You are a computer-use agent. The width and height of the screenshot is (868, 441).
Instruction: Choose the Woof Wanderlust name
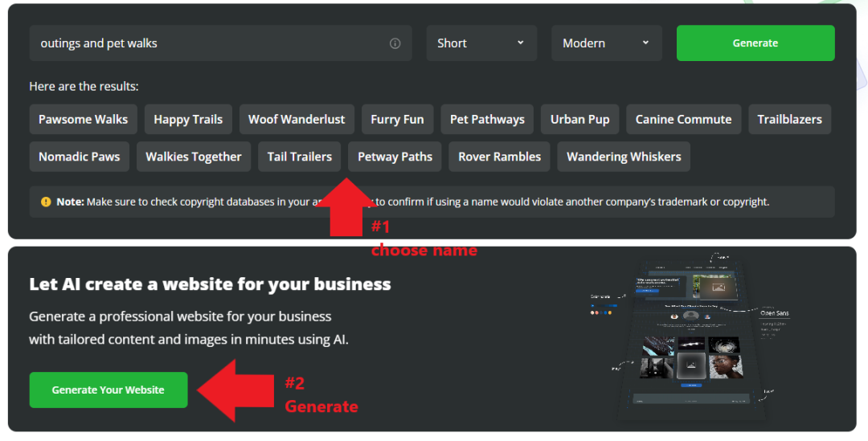point(297,119)
